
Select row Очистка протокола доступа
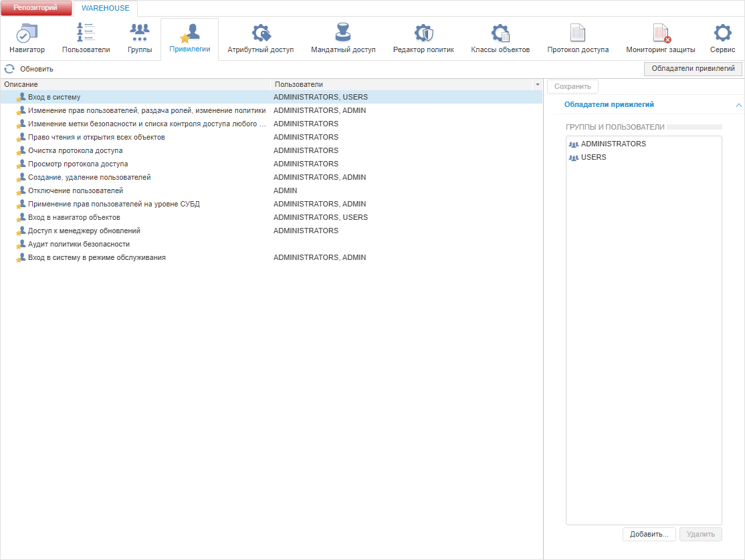[272, 150]
